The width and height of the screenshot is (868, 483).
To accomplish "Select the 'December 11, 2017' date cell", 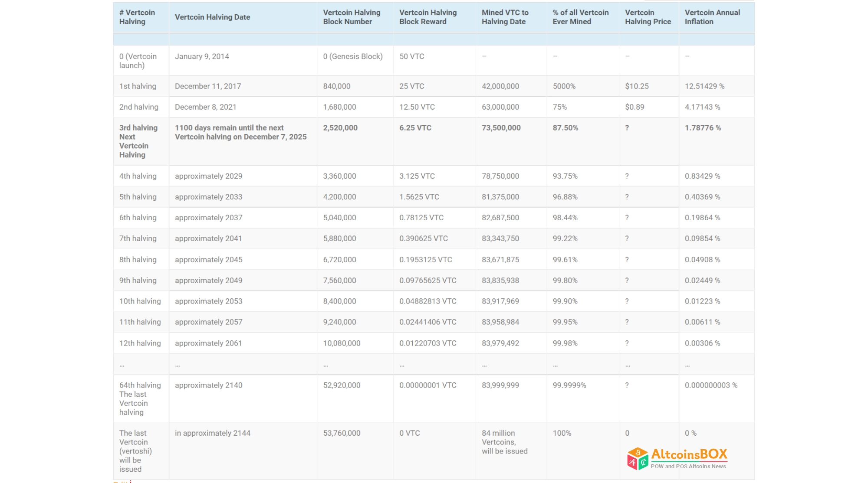I will pos(208,86).
